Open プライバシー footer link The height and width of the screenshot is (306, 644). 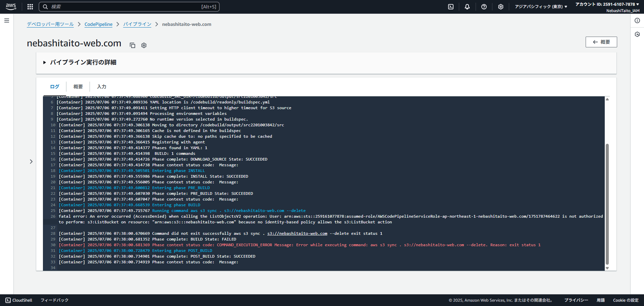point(576,300)
